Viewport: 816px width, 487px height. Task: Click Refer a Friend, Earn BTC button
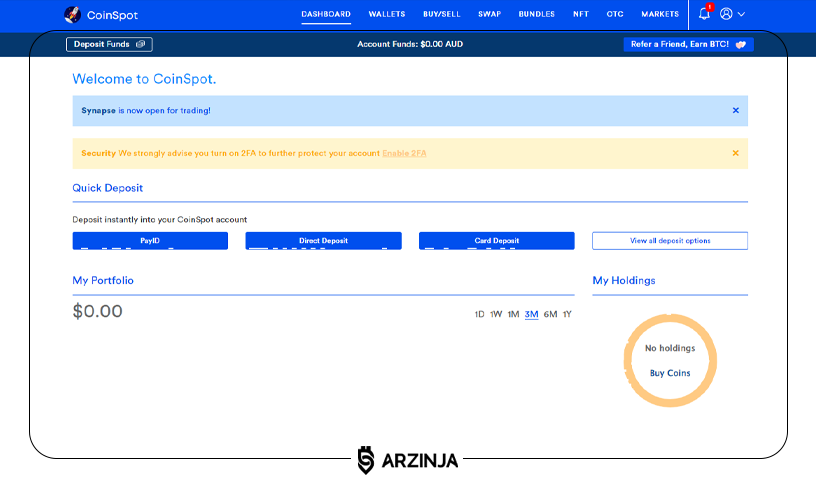click(x=688, y=44)
